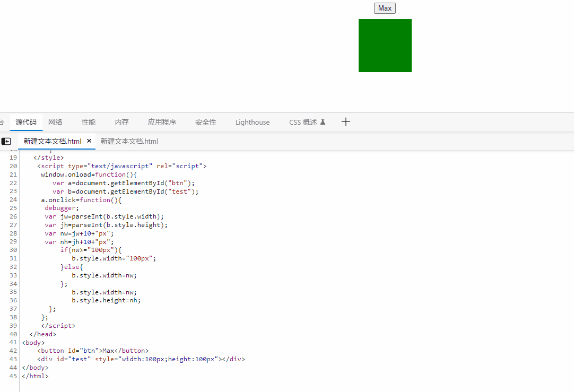Click the Max button on the page
This screenshot has width=574, height=392.
pyautogui.click(x=385, y=8)
